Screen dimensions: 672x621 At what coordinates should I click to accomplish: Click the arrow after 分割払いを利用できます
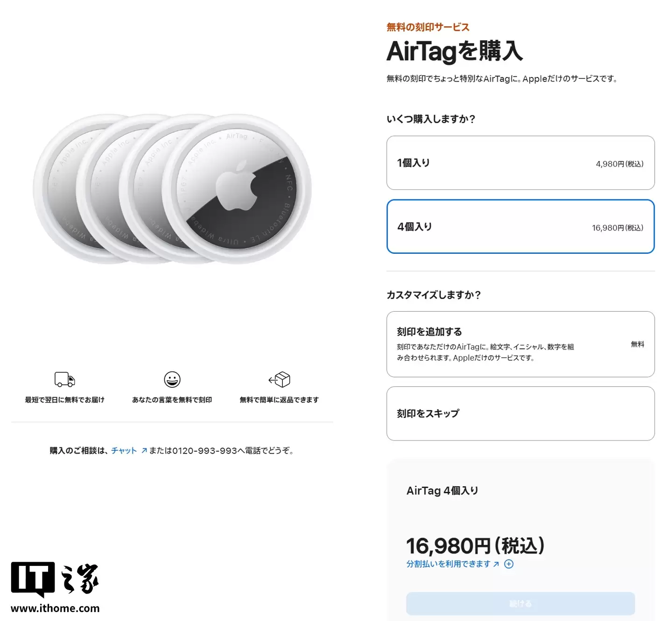pyautogui.click(x=497, y=564)
